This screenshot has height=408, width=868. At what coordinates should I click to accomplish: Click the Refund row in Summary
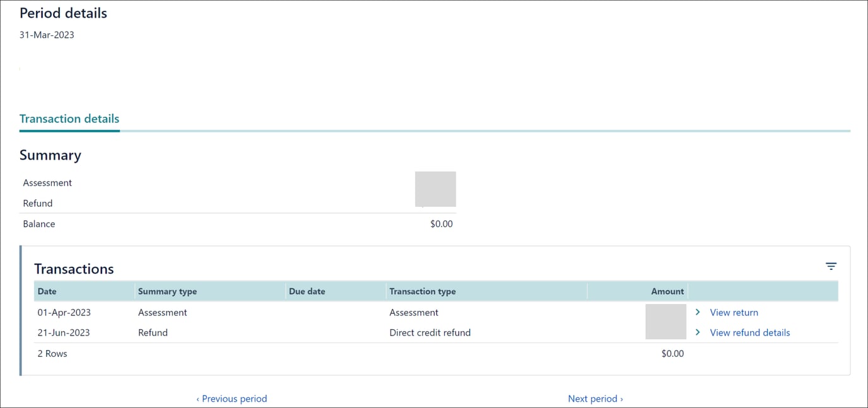point(37,203)
